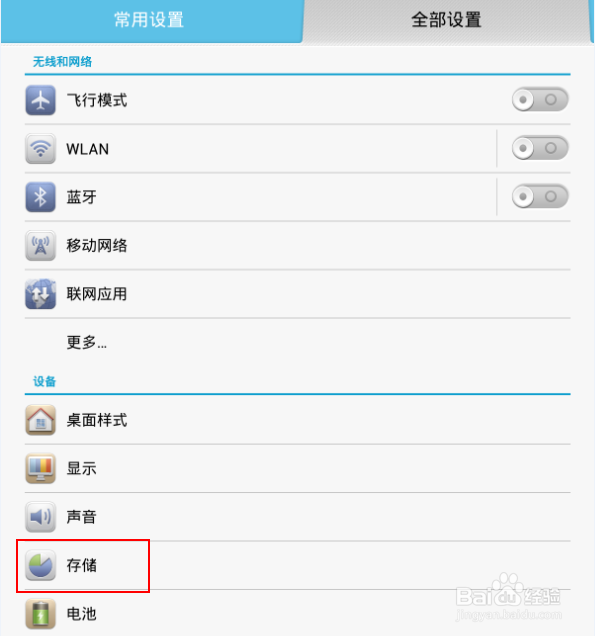Switch to 全部设置 tab

tap(446, 20)
